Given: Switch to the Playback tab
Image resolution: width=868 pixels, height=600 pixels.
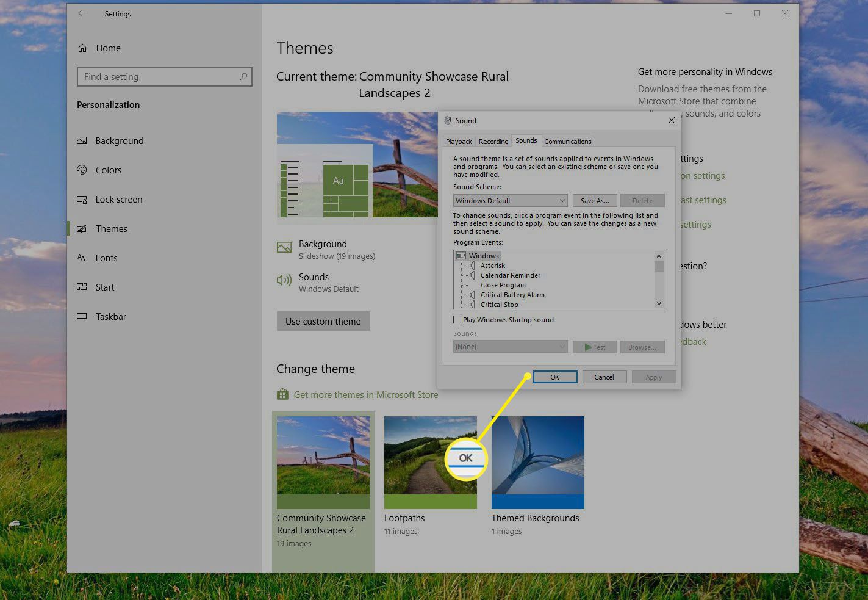Looking at the screenshot, I should 459,142.
